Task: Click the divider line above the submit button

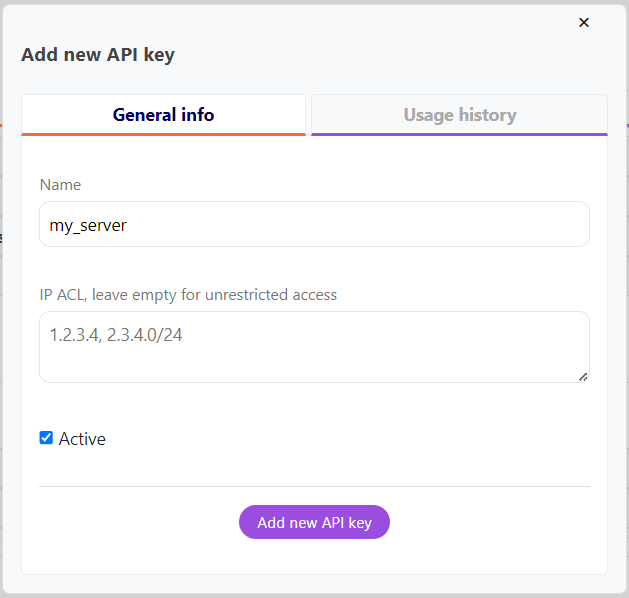Action: tap(314, 486)
